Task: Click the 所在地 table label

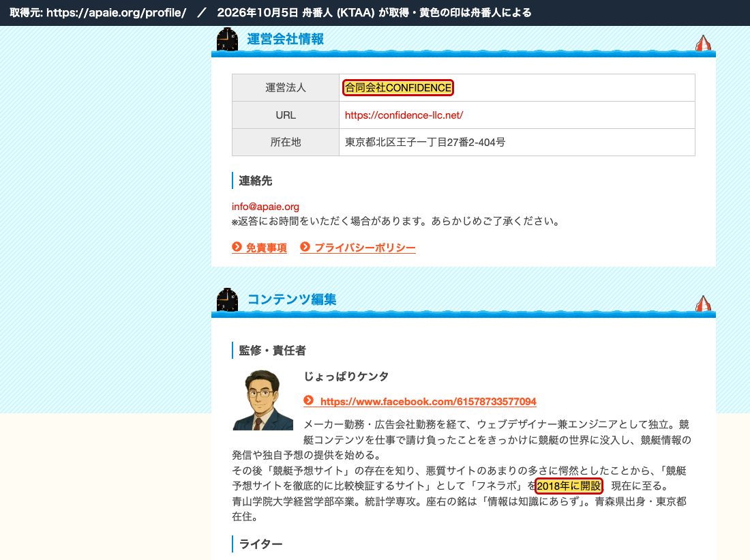Action: [286, 142]
